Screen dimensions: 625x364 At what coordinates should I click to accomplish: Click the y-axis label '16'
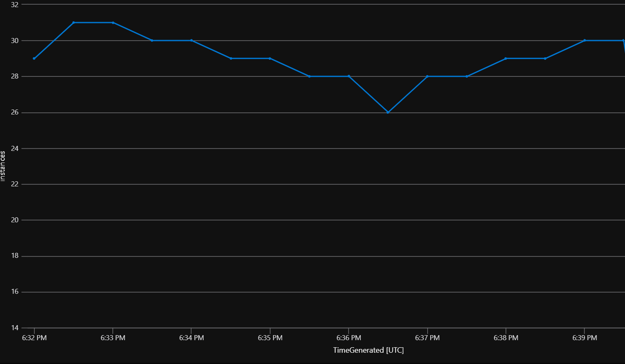(x=15, y=292)
